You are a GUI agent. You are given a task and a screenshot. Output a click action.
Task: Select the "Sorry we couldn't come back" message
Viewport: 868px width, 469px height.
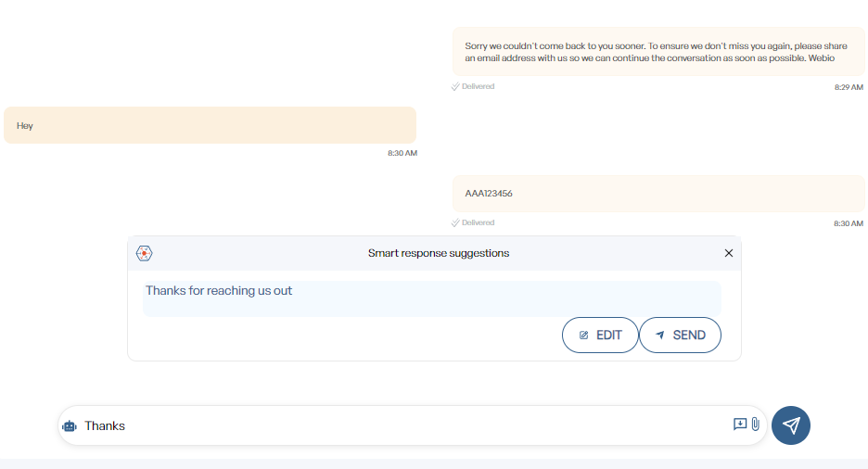(x=657, y=52)
